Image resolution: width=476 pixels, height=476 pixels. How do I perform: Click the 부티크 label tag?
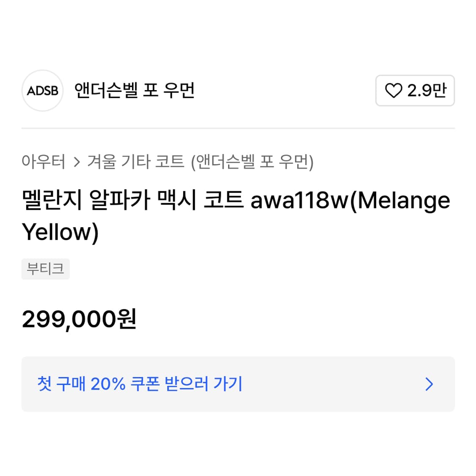pyautogui.click(x=45, y=269)
